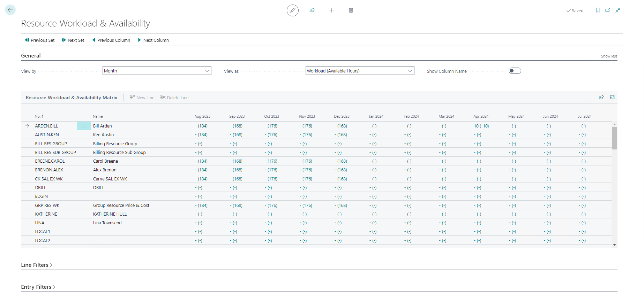Click the pencil edit icon
Viewport: 644px width, 302px height.
(293, 10)
